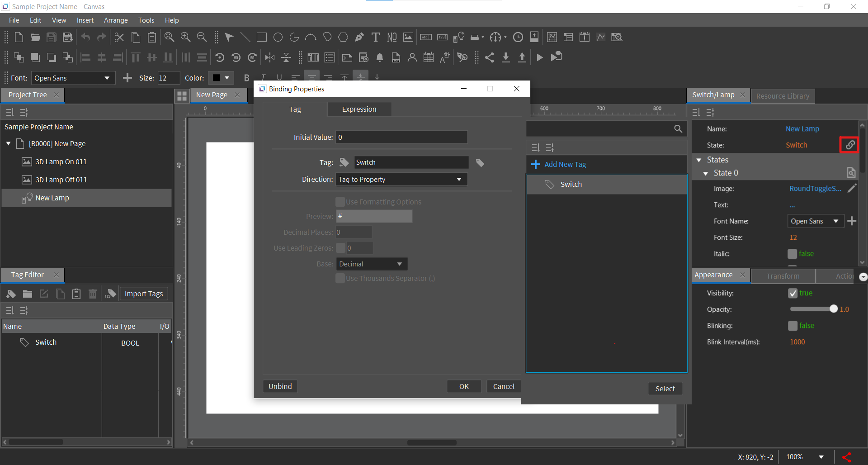The height and width of the screenshot is (465, 868).
Task: Click the pencil icon to edit Image
Action: pos(852,189)
